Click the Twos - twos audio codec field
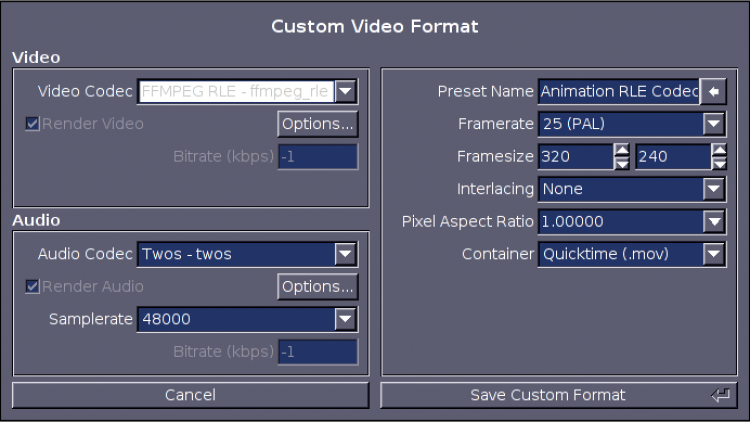750x422 pixels. 236,254
